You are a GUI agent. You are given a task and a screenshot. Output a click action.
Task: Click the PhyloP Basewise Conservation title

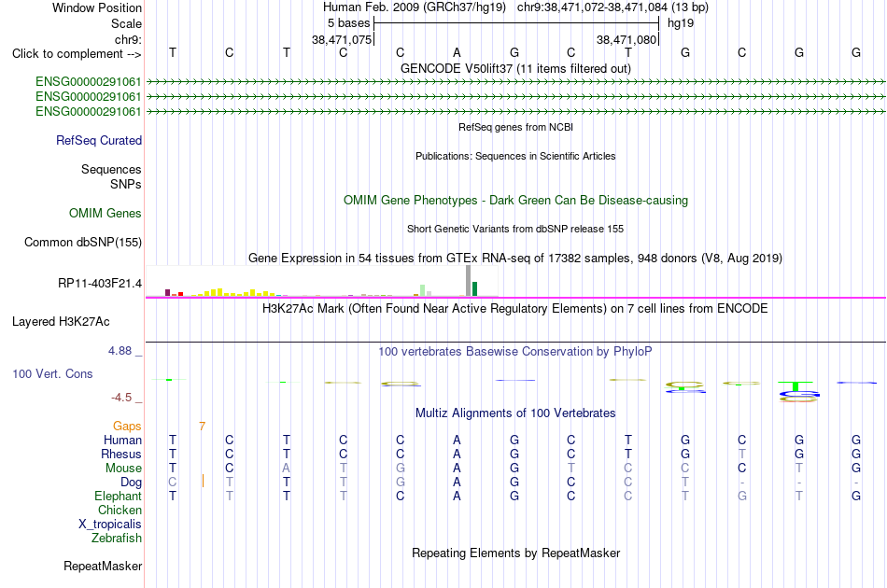tap(515, 352)
